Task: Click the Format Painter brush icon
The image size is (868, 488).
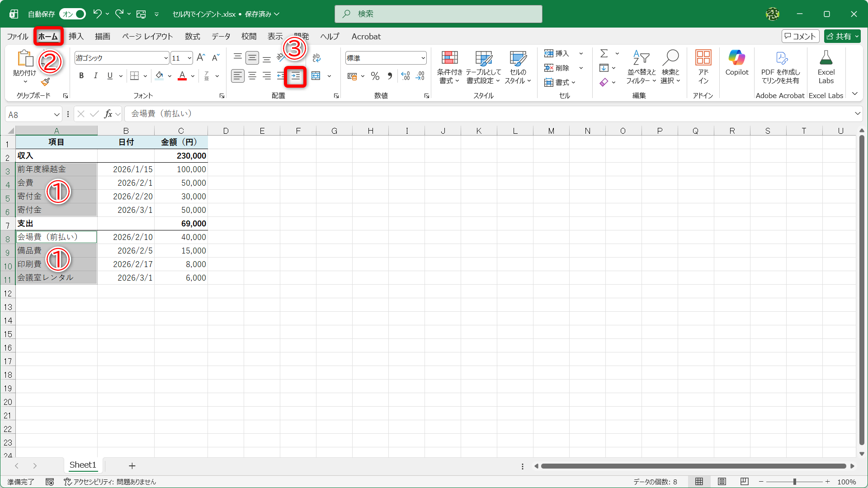Action: point(45,82)
